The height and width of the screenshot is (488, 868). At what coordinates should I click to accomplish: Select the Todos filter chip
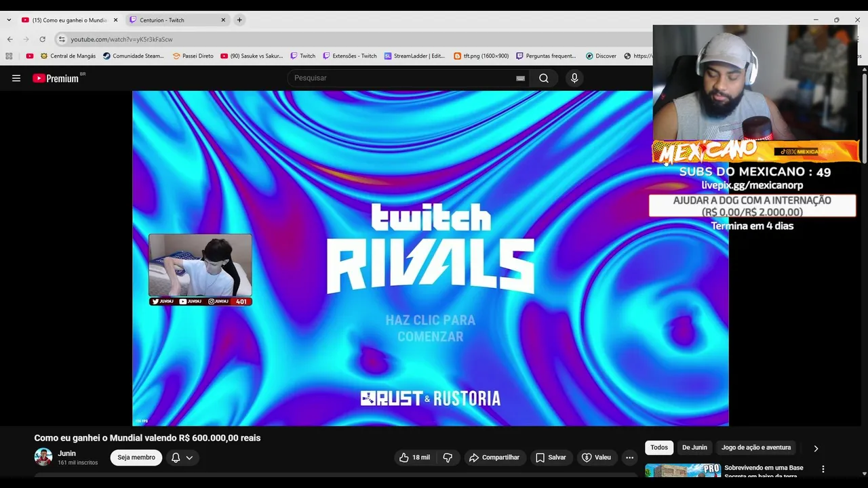(x=659, y=447)
